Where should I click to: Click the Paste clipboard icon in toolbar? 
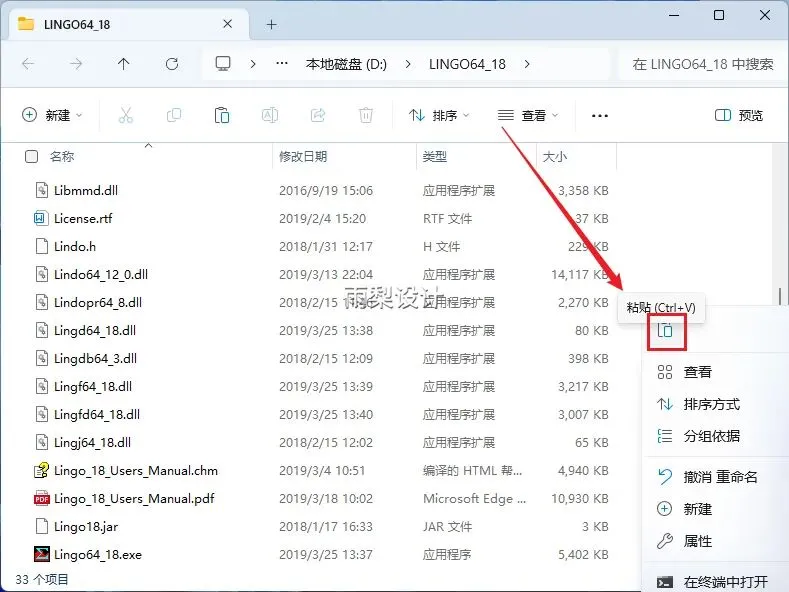(x=222, y=115)
